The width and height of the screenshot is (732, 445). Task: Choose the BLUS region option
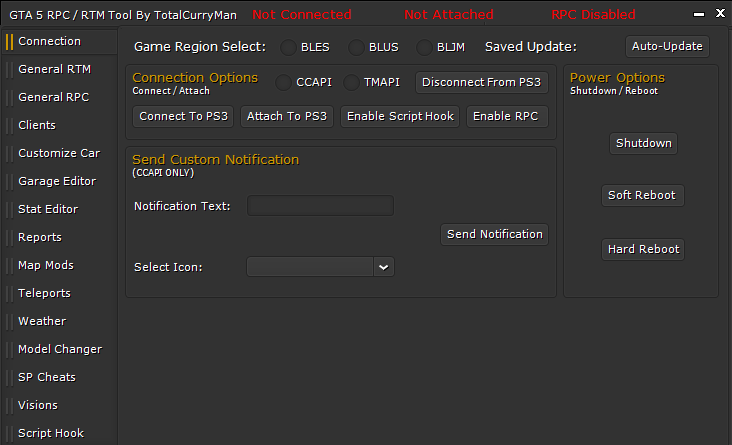(356, 47)
